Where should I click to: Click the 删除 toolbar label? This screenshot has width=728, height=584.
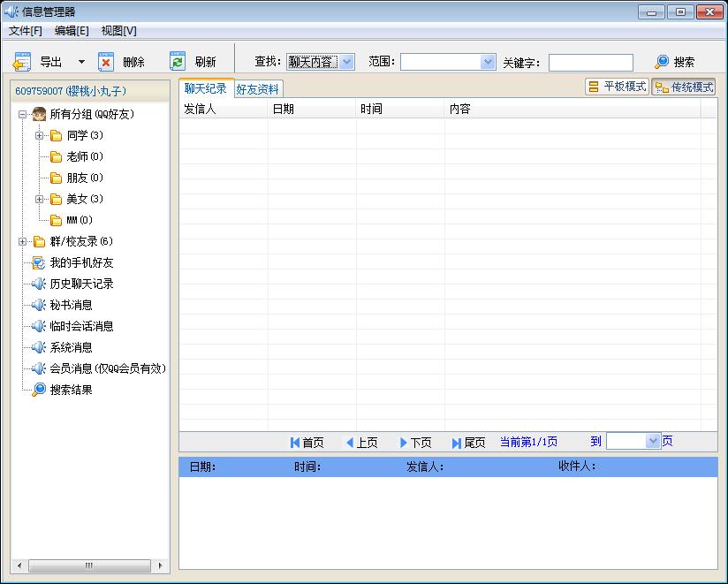[133, 62]
